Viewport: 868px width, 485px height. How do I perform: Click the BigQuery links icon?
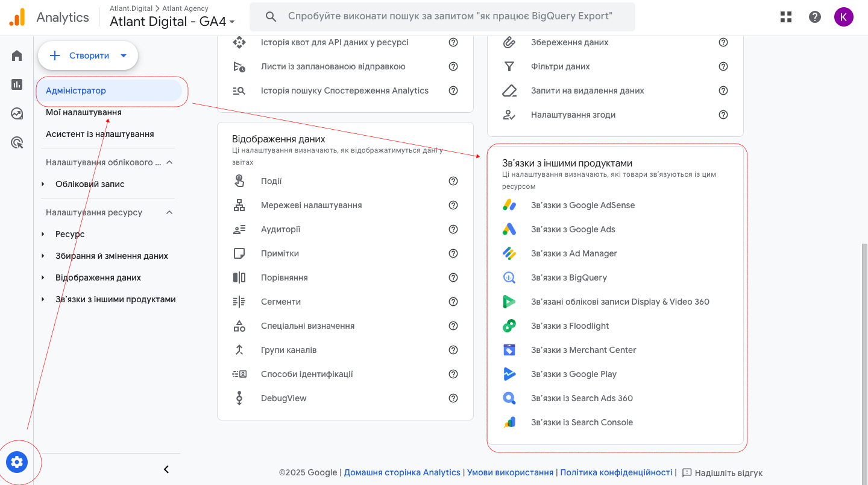point(509,277)
